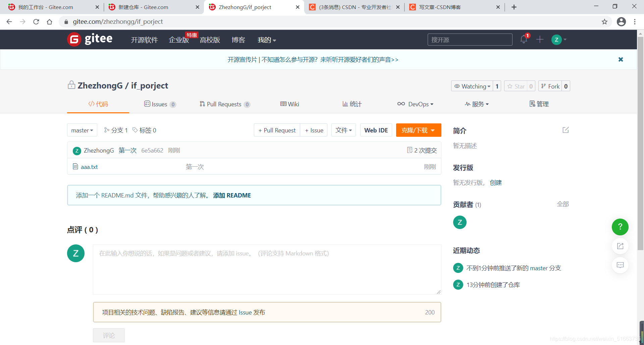Screen dimensions: 644x345
Task: View the 2 次提交 commits history
Action: 422,150
